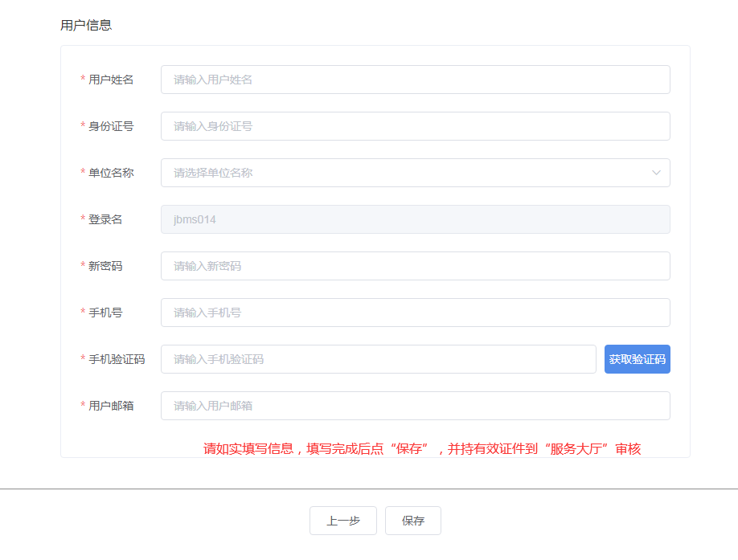
Task: Click the 登录名 label
Action: coord(105,219)
